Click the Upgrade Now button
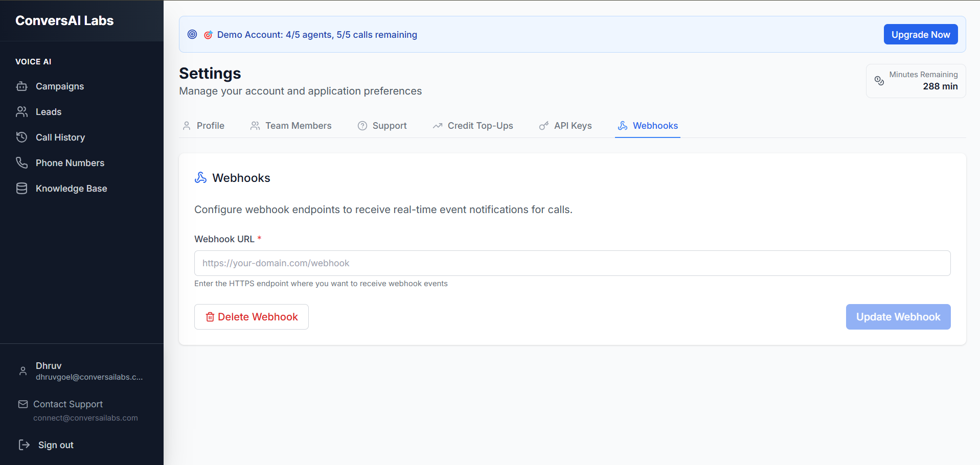This screenshot has height=465, width=980. coord(921,34)
